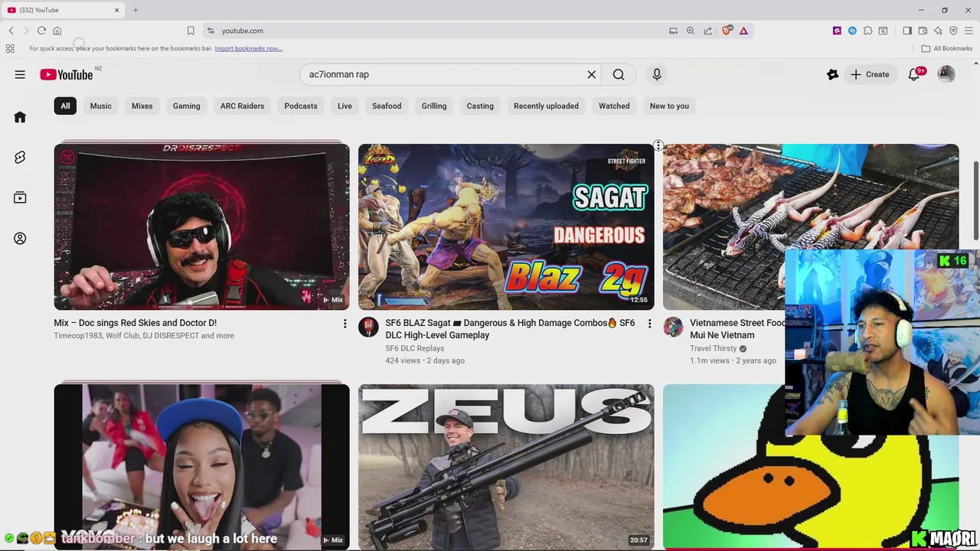This screenshot has width=980, height=551.
Task: Click the Import bookmarks now link
Action: pos(248,48)
